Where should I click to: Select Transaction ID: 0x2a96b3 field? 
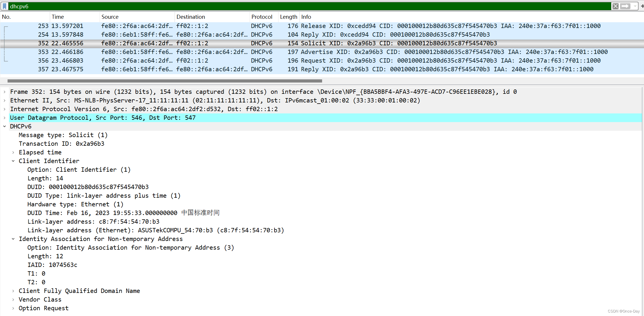coord(62,144)
